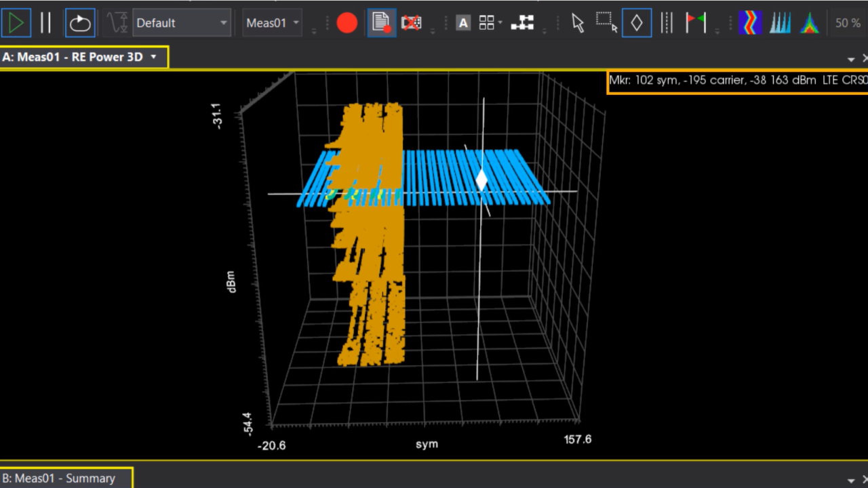Screen dimensions: 868x488
Task: Toggle continuous measurement mode
Action: (79, 22)
